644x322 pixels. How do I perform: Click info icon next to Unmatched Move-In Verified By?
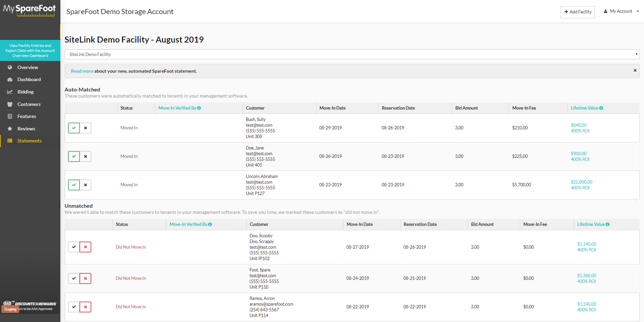210,224
